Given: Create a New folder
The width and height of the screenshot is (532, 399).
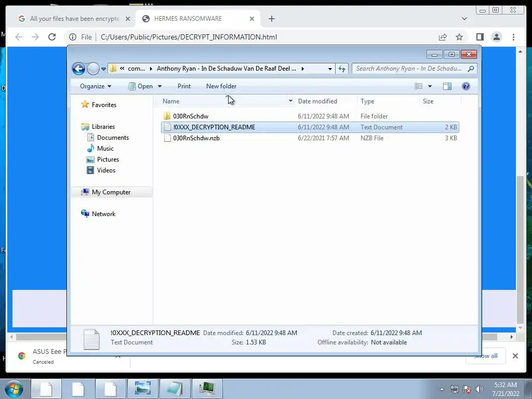Looking at the screenshot, I should click(x=221, y=86).
